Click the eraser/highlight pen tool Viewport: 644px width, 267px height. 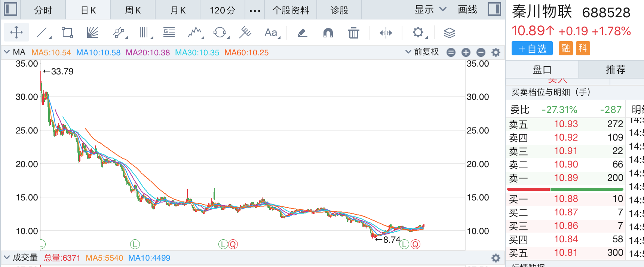pos(302,33)
